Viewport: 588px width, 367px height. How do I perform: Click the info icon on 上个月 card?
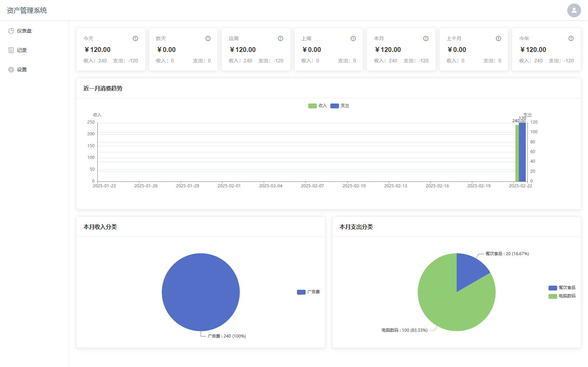coord(498,38)
